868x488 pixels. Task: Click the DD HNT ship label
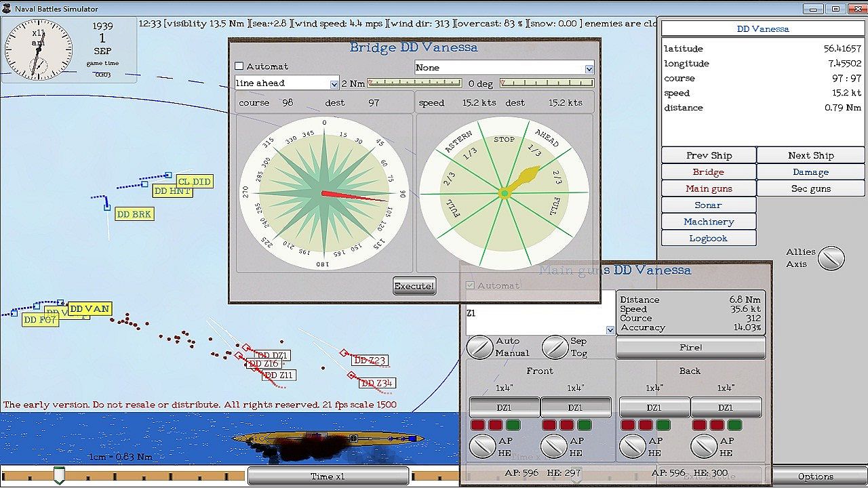pyautogui.click(x=172, y=192)
